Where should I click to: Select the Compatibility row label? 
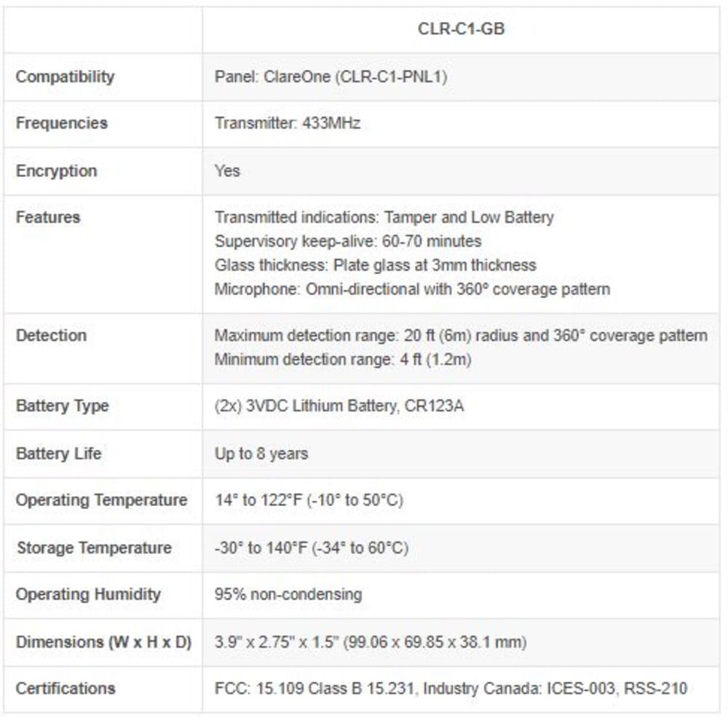(65, 76)
